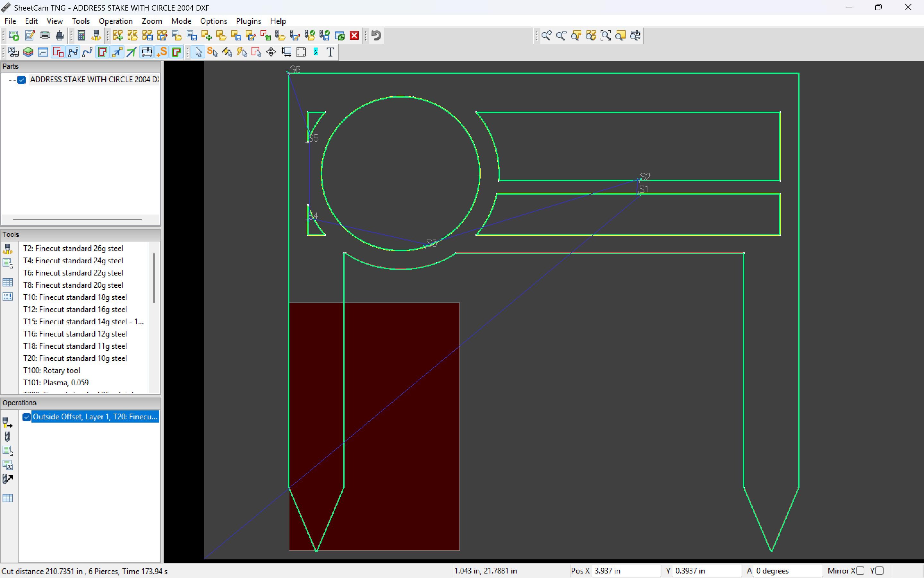Select tool T20: Finecut standard 10g steel
The image size is (924, 578).
pyautogui.click(x=75, y=358)
